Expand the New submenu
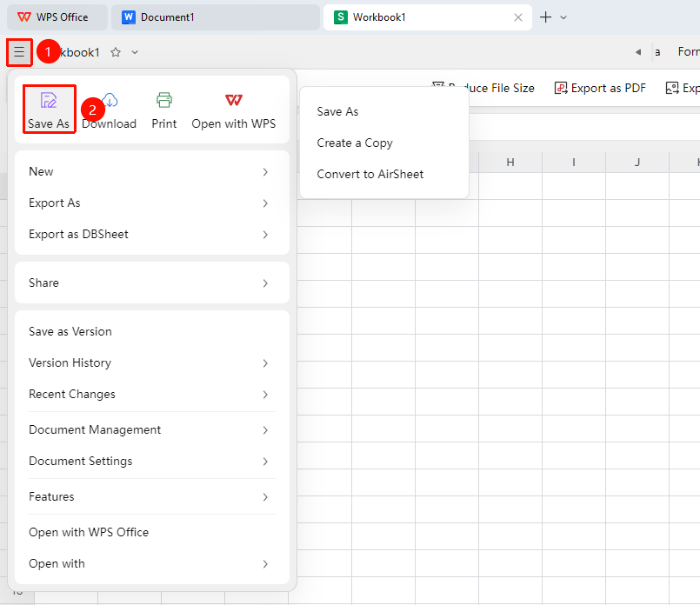The width and height of the screenshot is (700, 605). (152, 172)
